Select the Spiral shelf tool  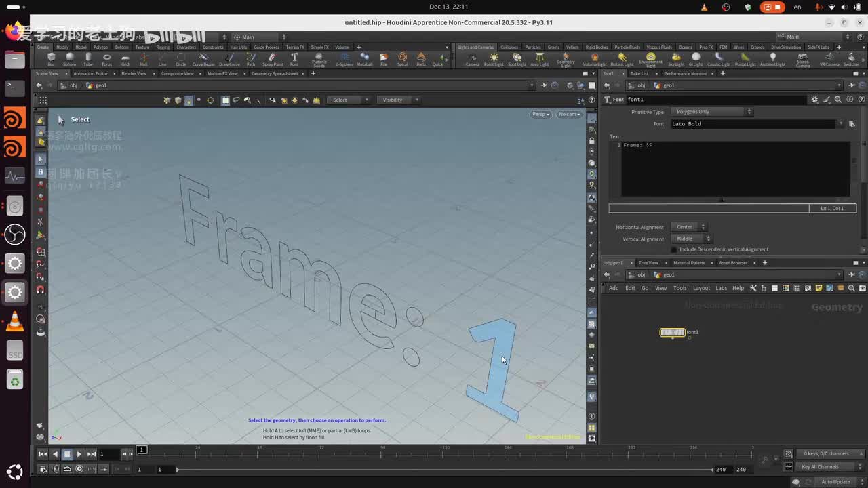click(x=402, y=60)
